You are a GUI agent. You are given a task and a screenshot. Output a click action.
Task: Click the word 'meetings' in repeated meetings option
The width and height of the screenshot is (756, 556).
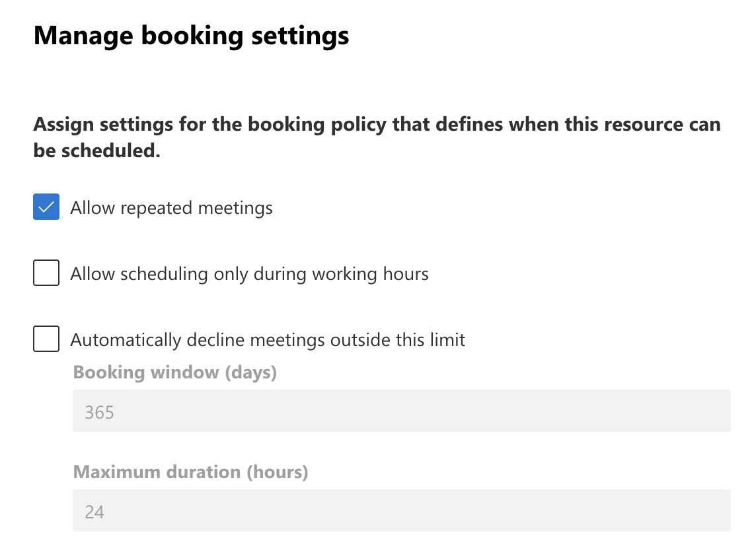pos(235,209)
